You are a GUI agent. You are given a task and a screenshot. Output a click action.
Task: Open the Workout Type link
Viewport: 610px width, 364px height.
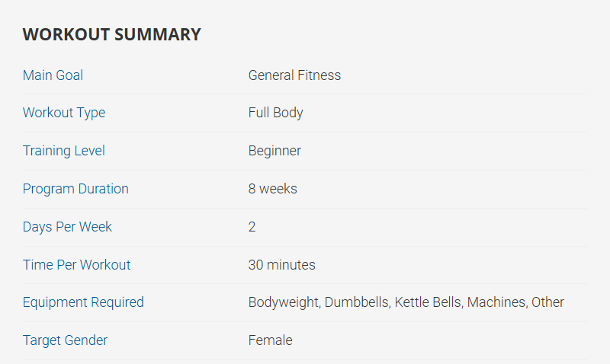tap(64, 113)
